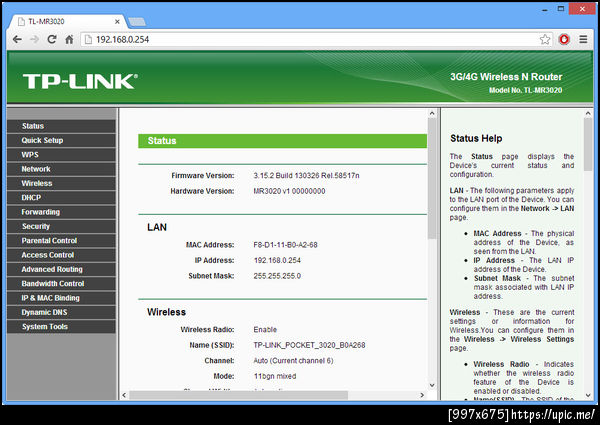Click hardware version MR3020 v1 00000000

point(289,191)
